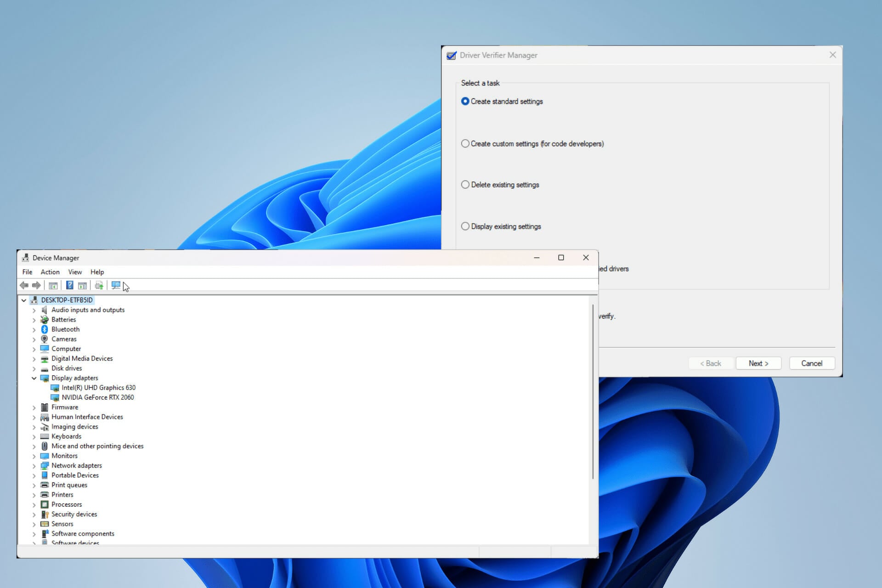882x588 pixels.
Task: Click Scan for hardware changes icon
Action: 116,285
